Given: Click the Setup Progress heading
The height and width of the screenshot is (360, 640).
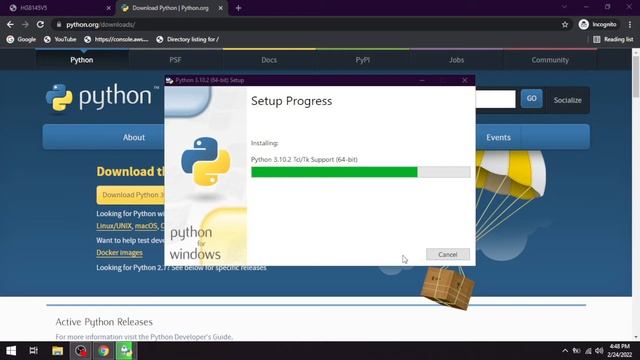Looking at the screenshot, I should click(x=291, y=101).
